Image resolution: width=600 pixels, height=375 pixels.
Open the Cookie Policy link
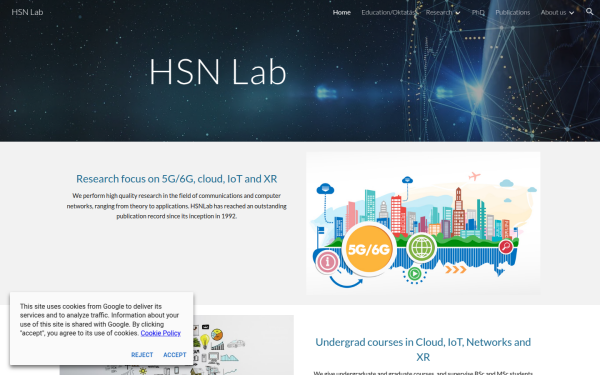tap(160, 333)
